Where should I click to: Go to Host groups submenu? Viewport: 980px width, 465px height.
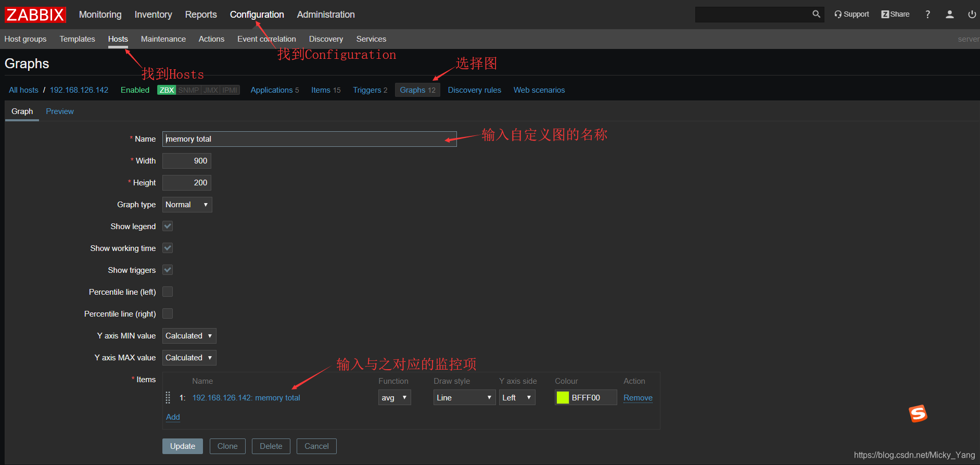point(26,39)
